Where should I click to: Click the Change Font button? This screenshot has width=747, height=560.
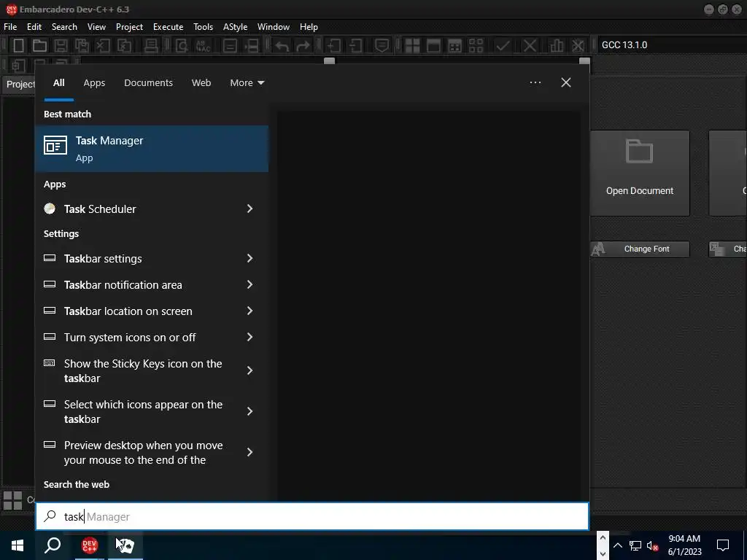640,249
